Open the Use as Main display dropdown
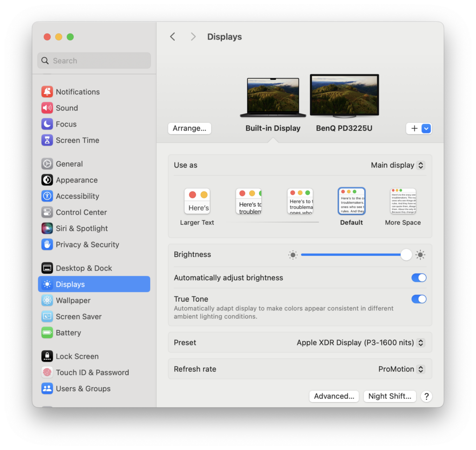The image size is (476, 450). click(398, 165)
